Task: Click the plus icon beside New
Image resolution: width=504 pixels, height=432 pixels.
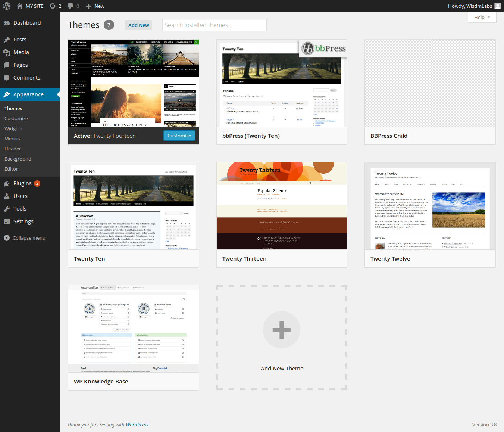Action: [88, 6]
